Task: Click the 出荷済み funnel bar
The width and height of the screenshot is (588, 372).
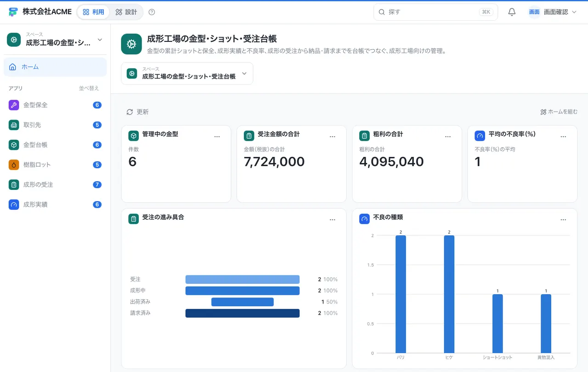Action: [x=243, y=302]
